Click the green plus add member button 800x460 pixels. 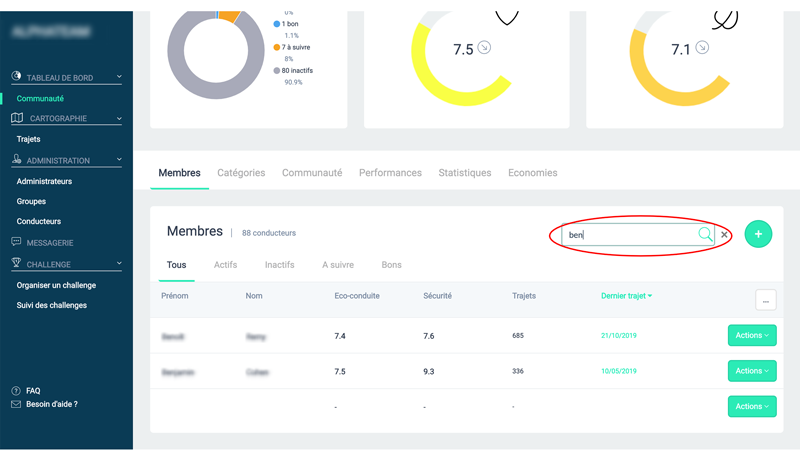tap(758, 234)
